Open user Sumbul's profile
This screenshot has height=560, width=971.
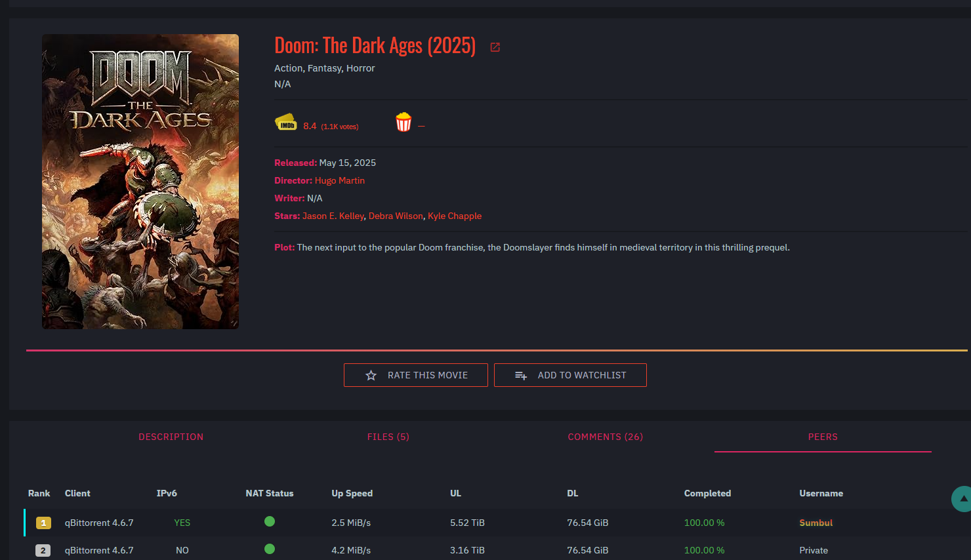click(x=816, y=523)
